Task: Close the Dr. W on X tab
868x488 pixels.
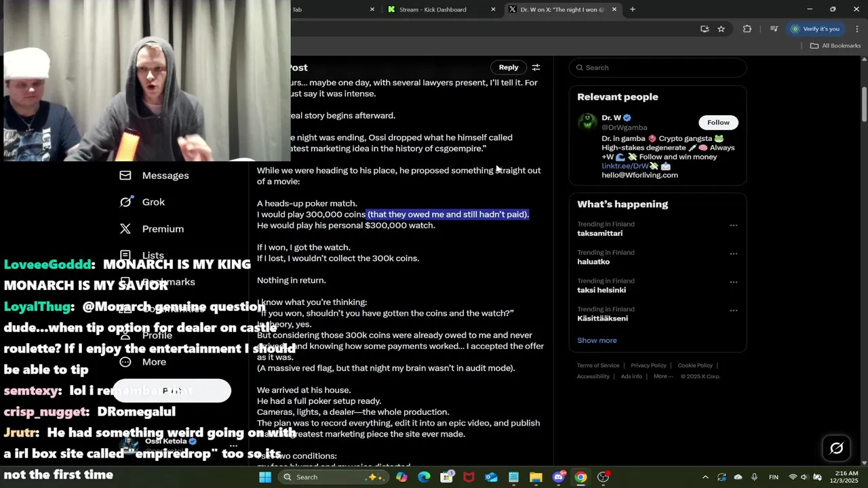Action: (614, 9)
